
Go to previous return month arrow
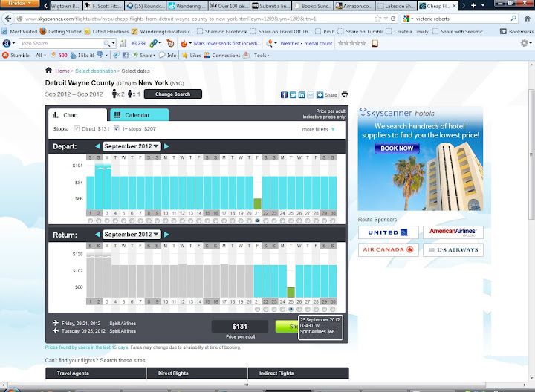point(97,235)
